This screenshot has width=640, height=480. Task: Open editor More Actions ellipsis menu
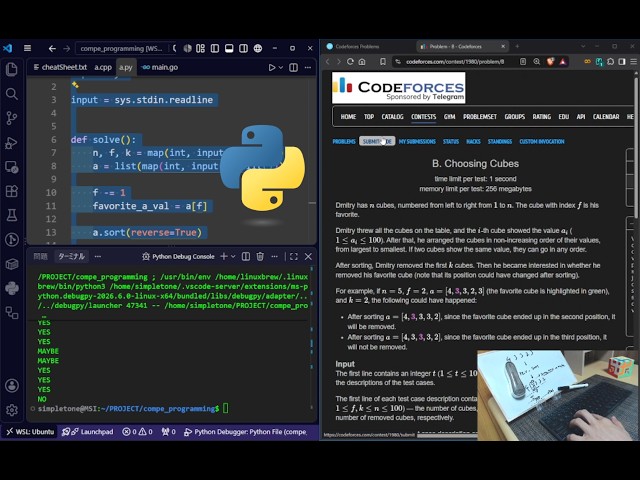pos(308,67)
